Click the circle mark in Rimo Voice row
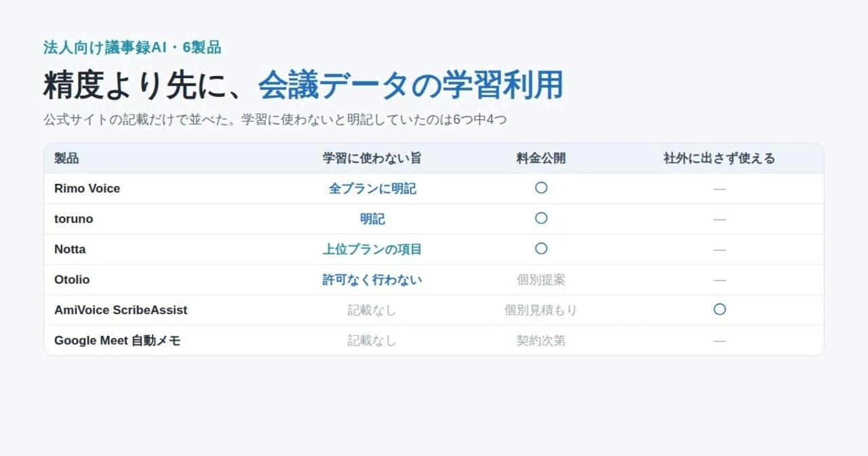The width and height of the screenshot is (868, 456). click(541, 188)
